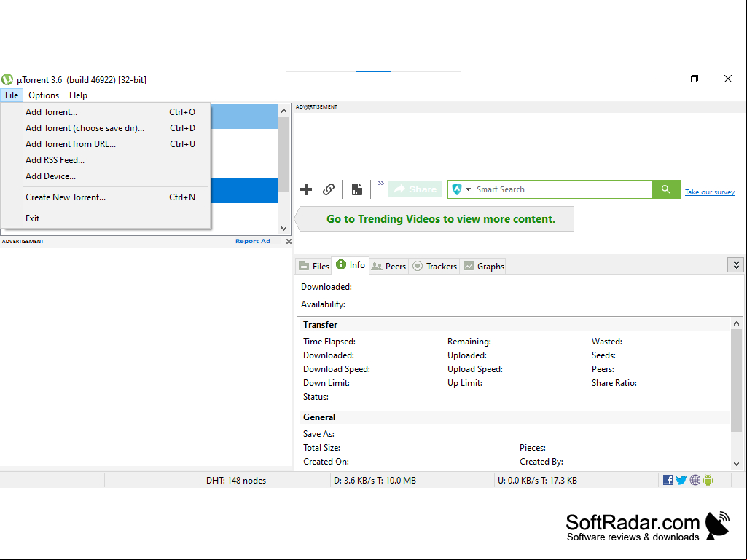Open the Options menu
This screenshot has width=747, height=560.
pos(44,95)
